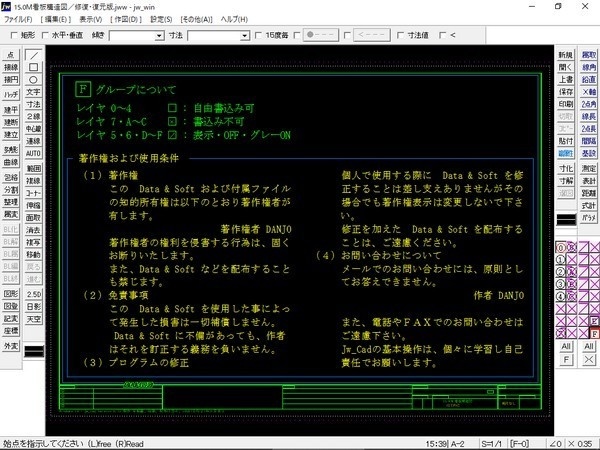Select layer 0 in the layer bar
The height and width of the screenshot is (450, 600).
pyautogui.click(x=561, y=248)
